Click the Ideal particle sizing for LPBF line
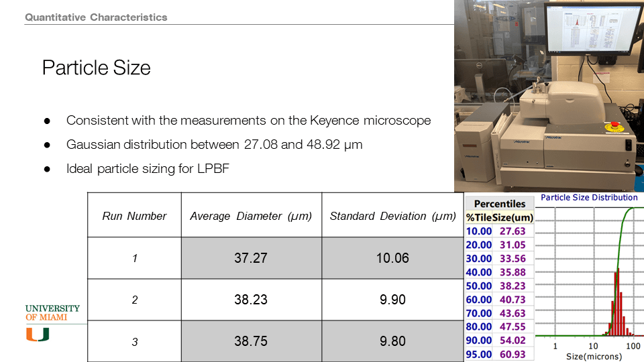Screen dimensions: 644x362 148,168
